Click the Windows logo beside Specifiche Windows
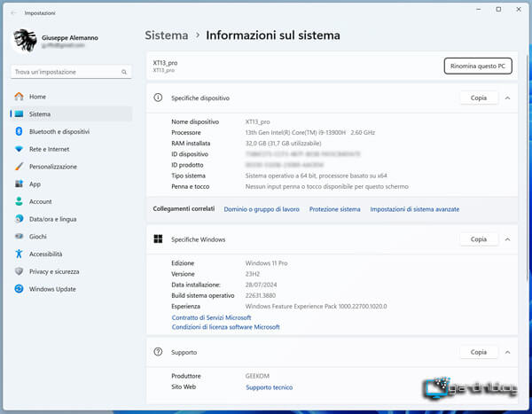This screenshot has height=414, width=532. 158,238
